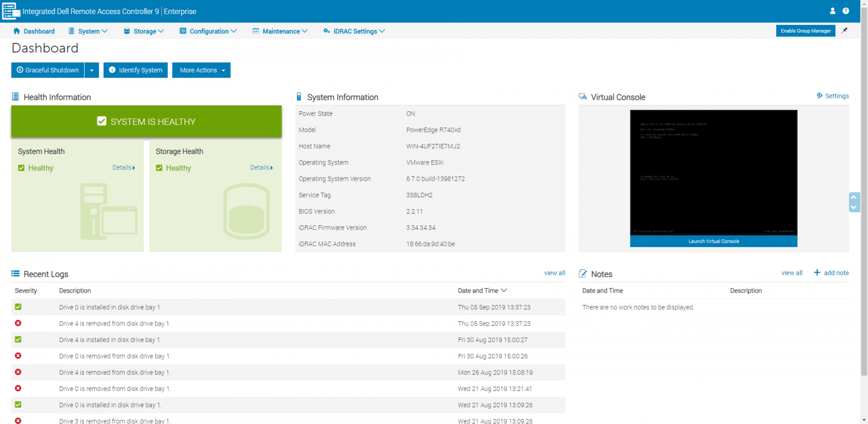Click the add note link
868x424 pixels.
837,273
